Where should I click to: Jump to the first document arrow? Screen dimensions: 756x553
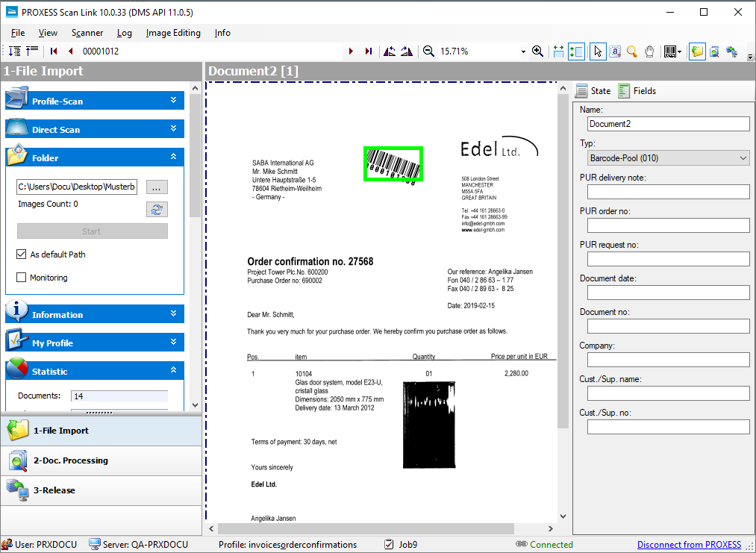point(54,51)
